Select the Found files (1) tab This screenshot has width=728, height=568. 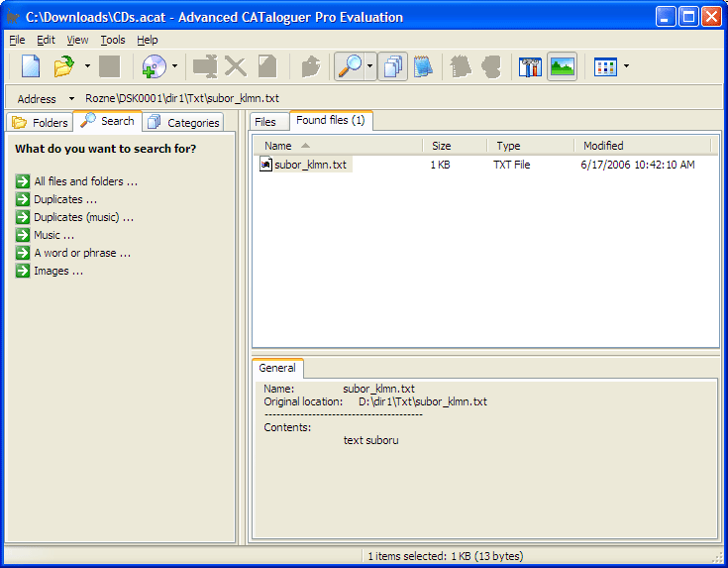tap(331, 120)
